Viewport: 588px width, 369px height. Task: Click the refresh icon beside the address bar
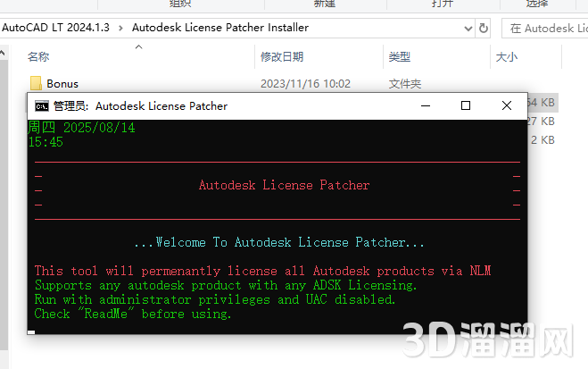[x=484, y=29]
